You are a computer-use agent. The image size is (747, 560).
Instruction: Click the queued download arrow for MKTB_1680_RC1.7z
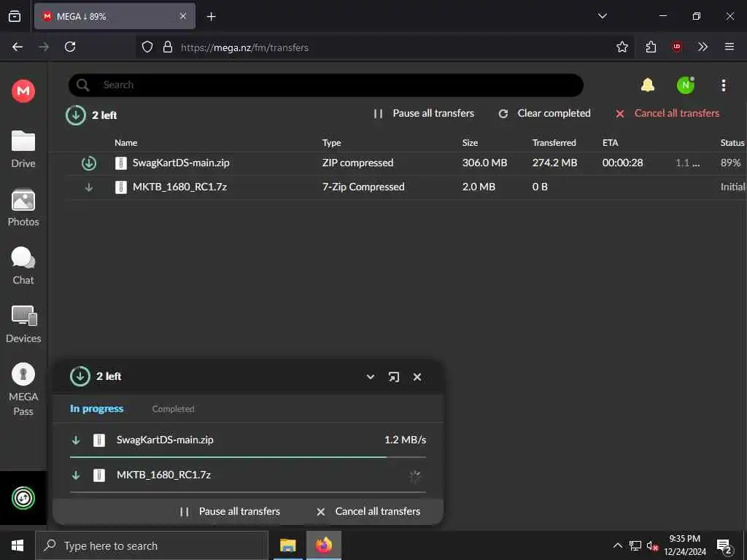pos(88,187)
